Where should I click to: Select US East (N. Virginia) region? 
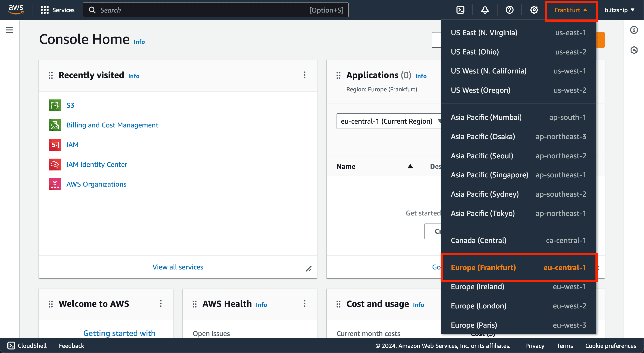click(x=518, y=33)
